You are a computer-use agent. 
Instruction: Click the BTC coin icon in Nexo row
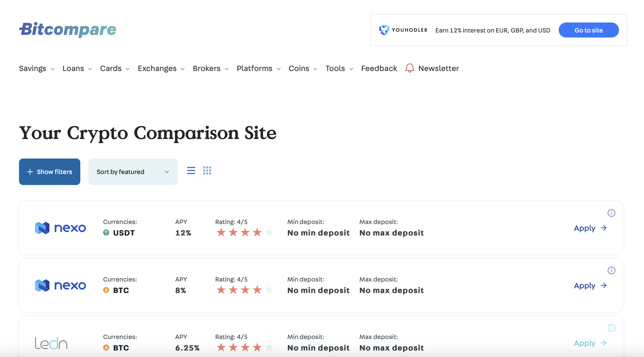(106, 290)
